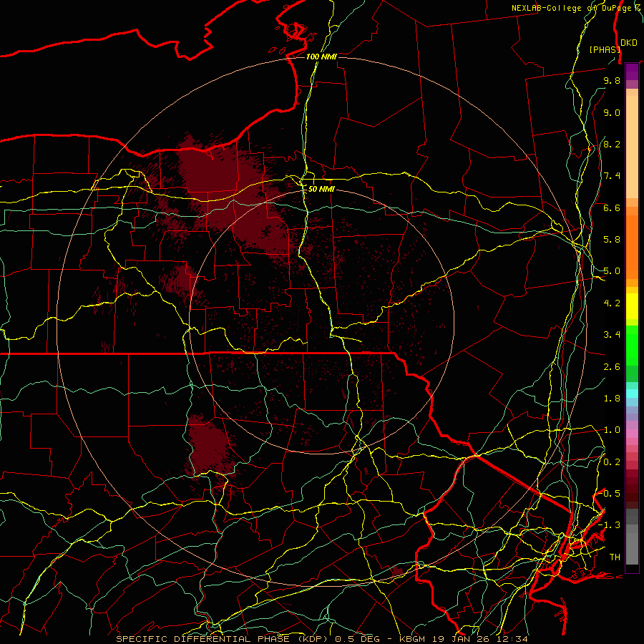The image size is (644, 644).
Task: Select the 3.4 value on the color scale
Action: click(x=612, y=335)
